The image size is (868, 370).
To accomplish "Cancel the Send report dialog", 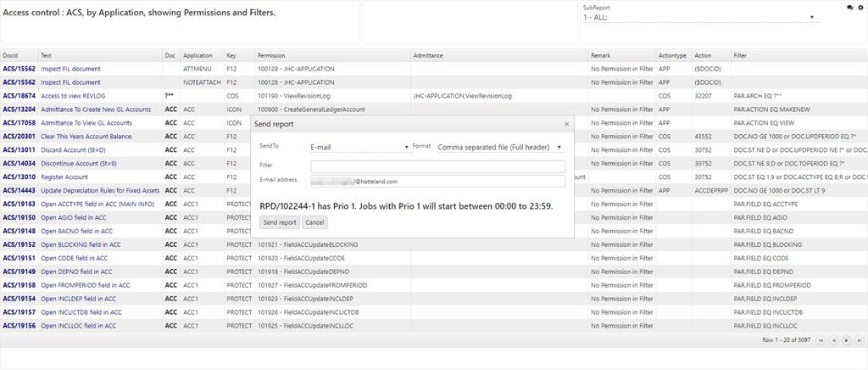I will (x=314, y=222).
